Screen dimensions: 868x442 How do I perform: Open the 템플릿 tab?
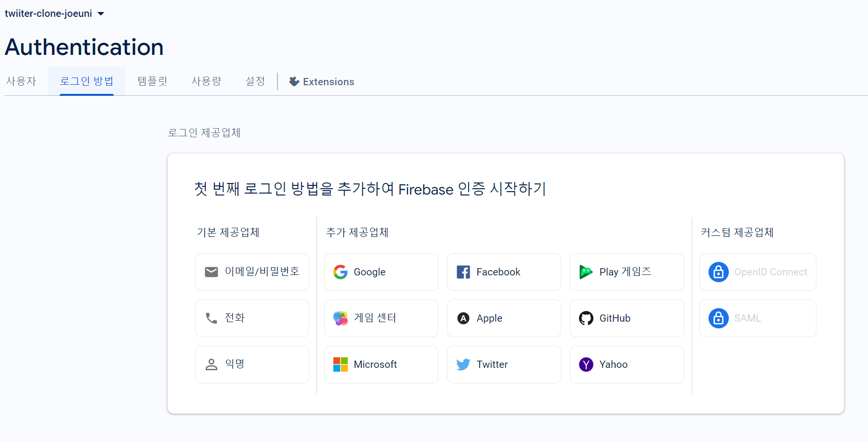pyautogui.click(x=152, y=81)
